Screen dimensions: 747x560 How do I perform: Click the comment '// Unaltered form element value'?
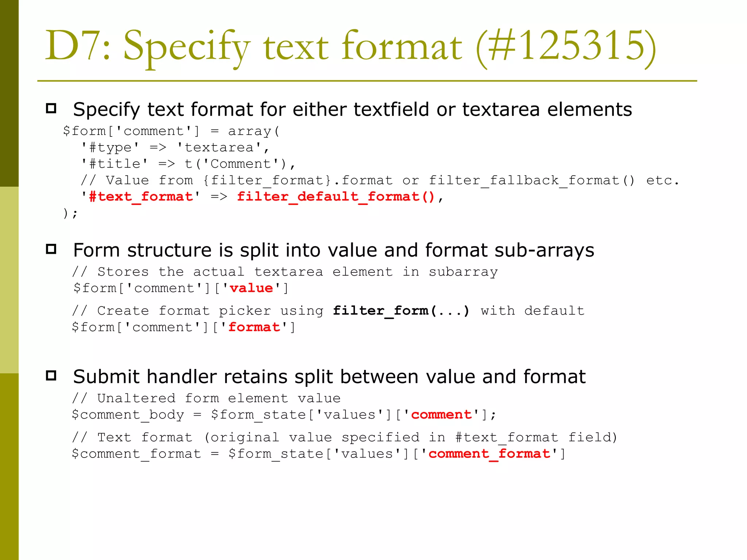(206, 398)
